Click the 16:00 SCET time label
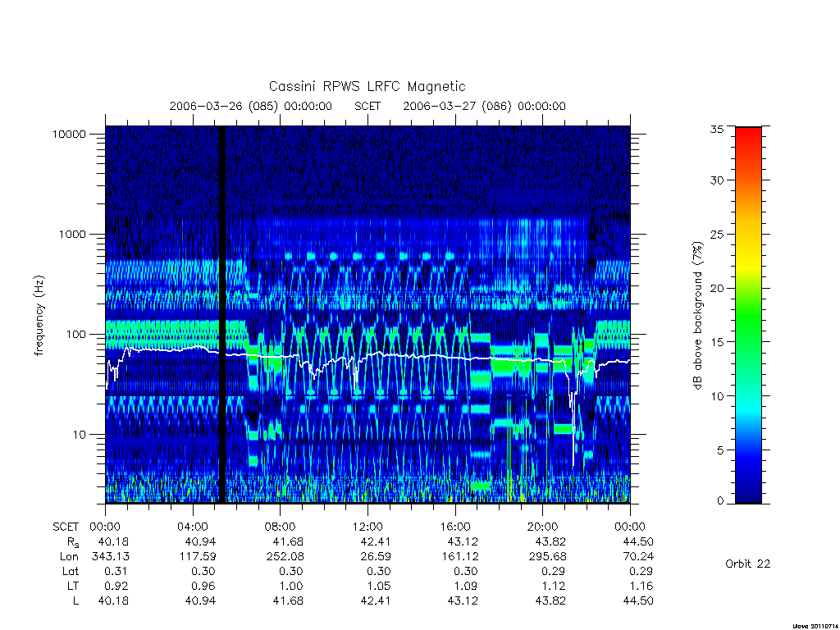This screenshot has width=840, height=630. click(454, 527)
